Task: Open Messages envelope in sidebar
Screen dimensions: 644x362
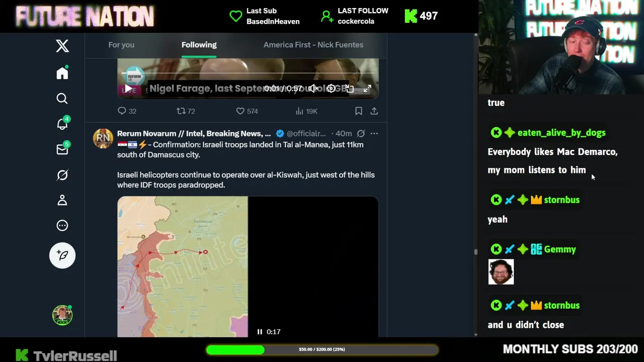Action: coord(62,149)
